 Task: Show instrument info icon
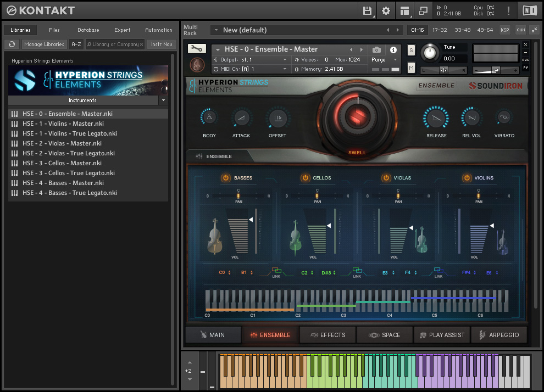(x=393, y=49)
